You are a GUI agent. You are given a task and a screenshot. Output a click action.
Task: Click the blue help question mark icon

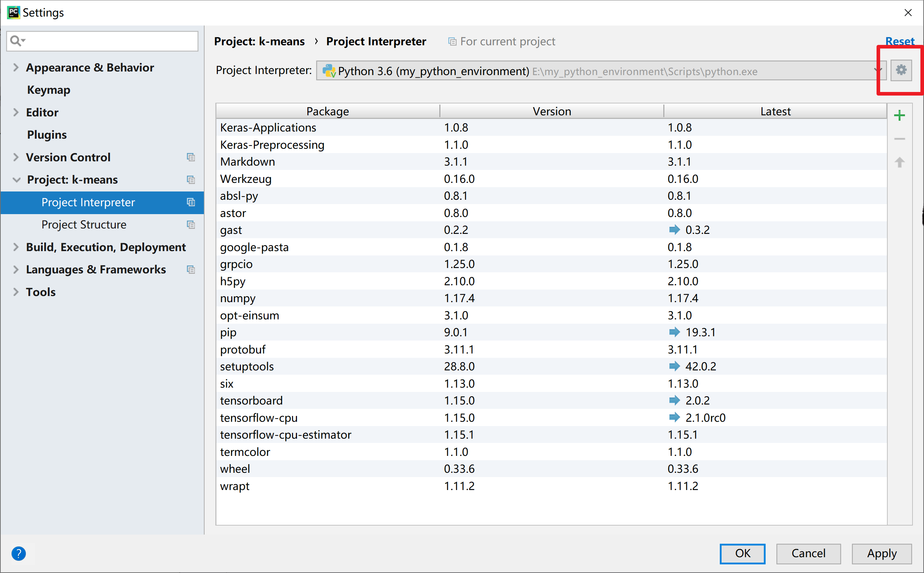19,553
